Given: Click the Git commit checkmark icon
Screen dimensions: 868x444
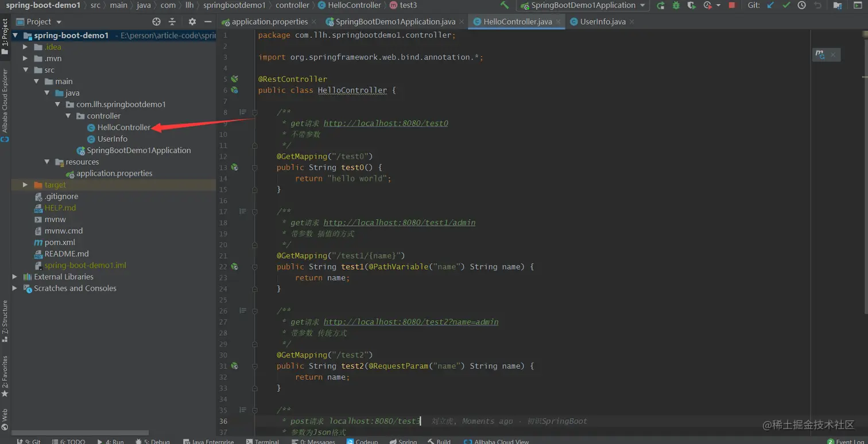Looking at the screenshot, I should coord(786,5).
